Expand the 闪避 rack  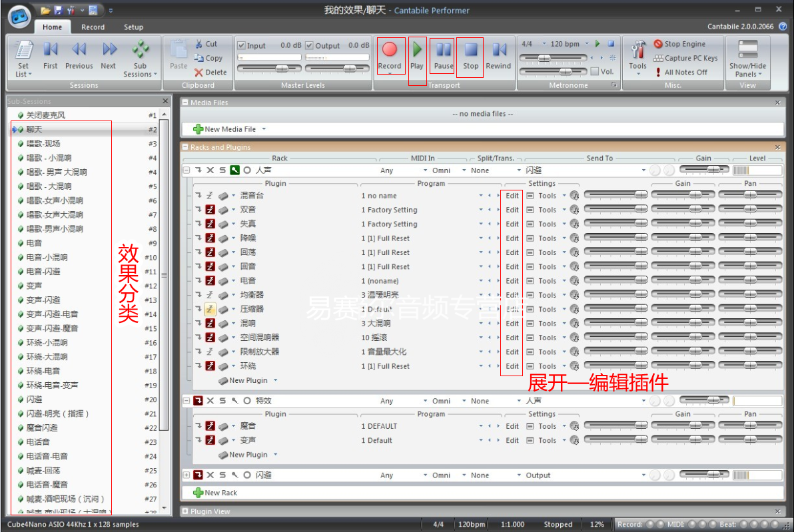(187, 475)
